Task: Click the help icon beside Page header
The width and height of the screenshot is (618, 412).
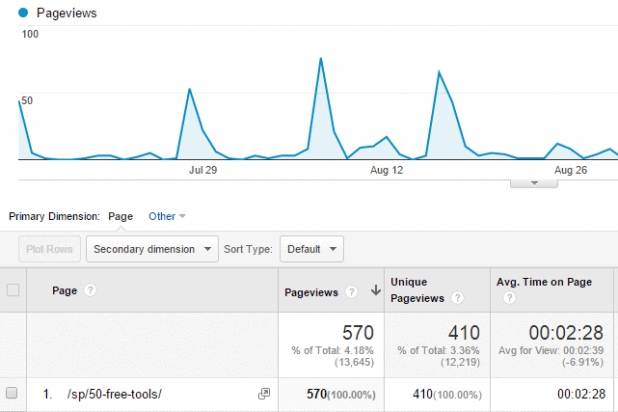Action: point(90,291)
